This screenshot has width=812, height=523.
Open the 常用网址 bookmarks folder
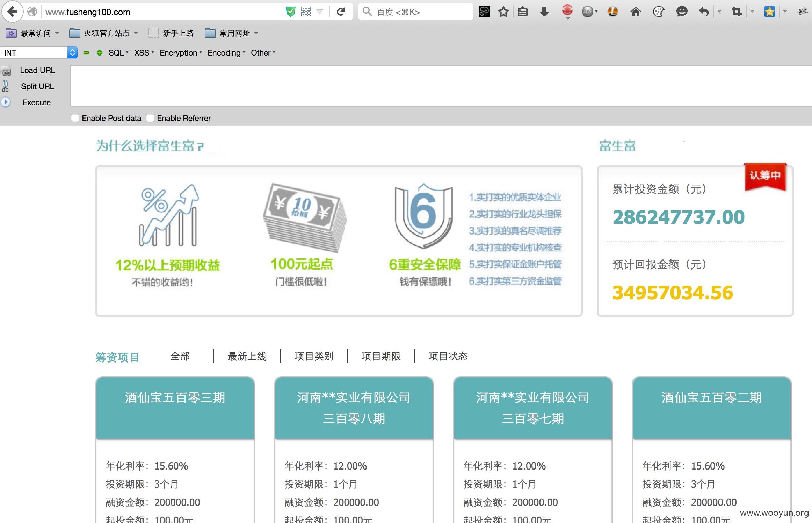tap(231, 33)
